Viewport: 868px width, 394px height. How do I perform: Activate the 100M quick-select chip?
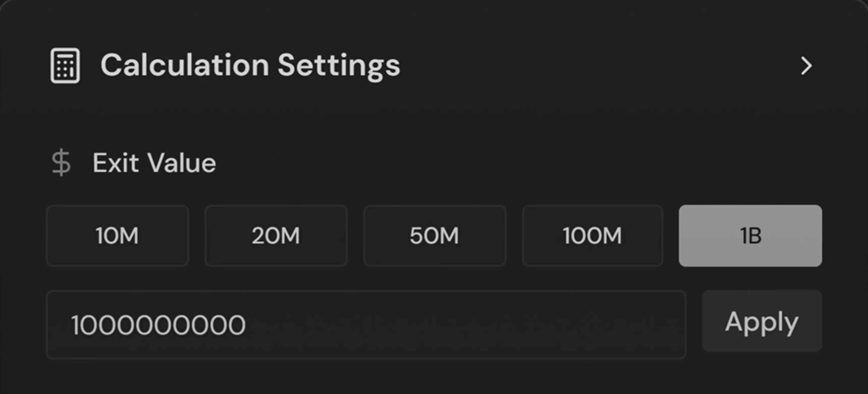coord(592,236)
